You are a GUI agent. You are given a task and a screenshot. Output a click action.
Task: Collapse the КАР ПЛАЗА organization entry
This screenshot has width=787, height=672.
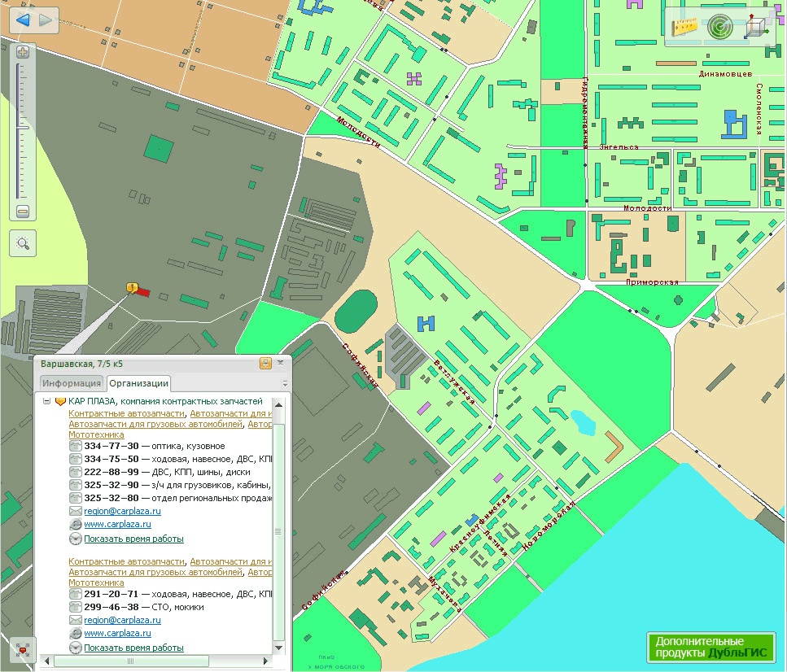[x=47, y=401]
